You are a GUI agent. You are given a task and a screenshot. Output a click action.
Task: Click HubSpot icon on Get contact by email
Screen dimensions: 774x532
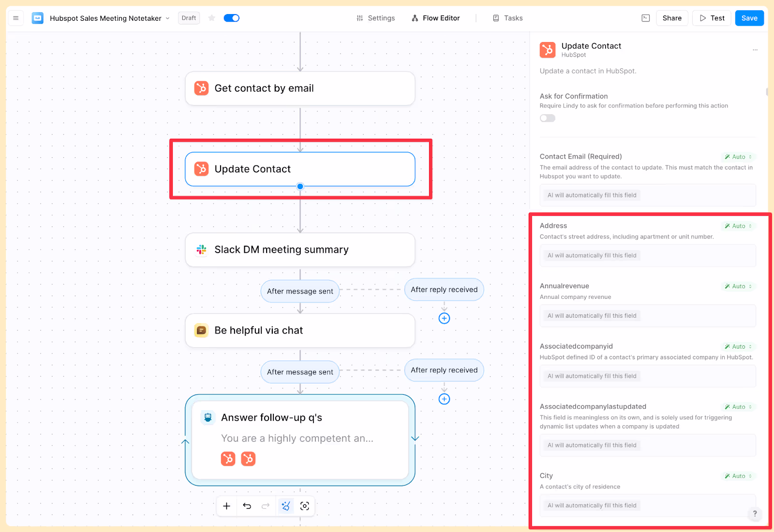coord(201,88)
